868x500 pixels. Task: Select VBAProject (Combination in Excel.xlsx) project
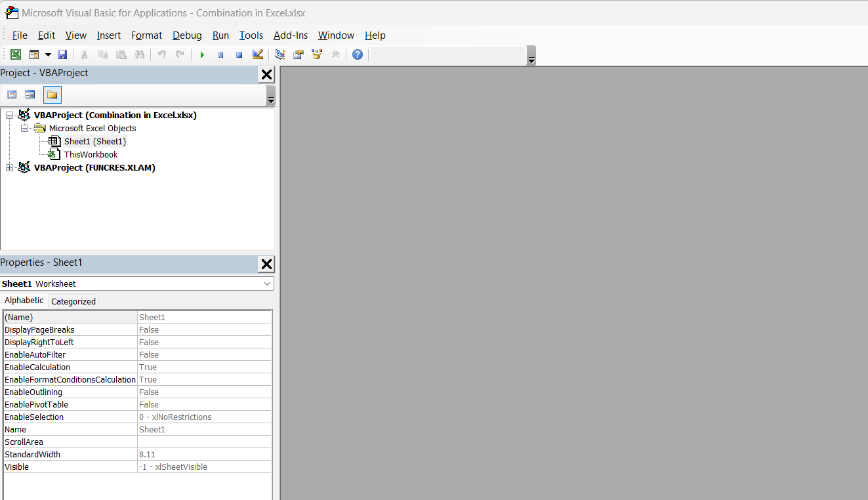pos(115,115)
